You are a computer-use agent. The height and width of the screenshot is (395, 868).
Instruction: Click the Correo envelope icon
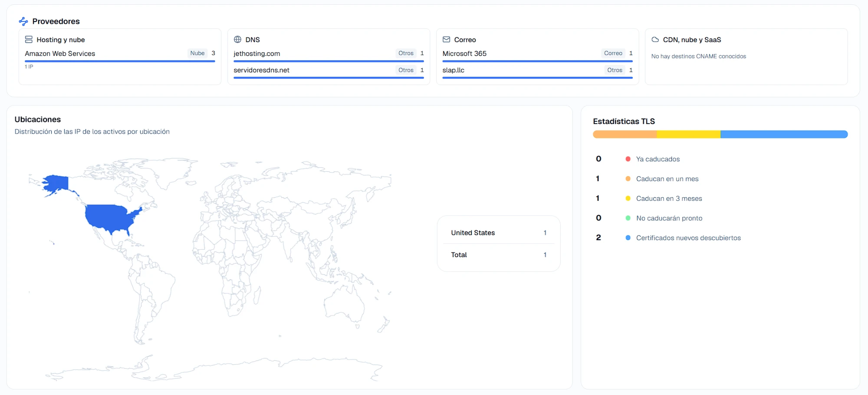pyautogui.click(x=446, y=39)
